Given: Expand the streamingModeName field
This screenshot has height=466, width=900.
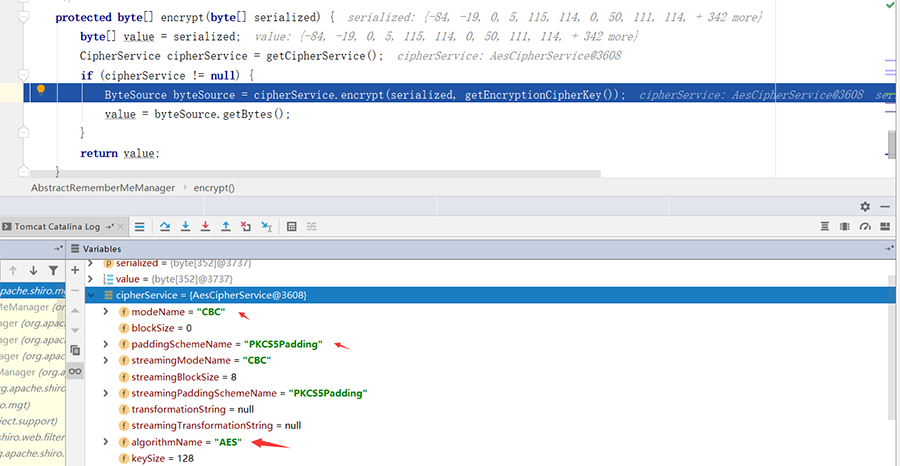Looking at the screenshot, I should pyautogui.click(x=105, y=360).
